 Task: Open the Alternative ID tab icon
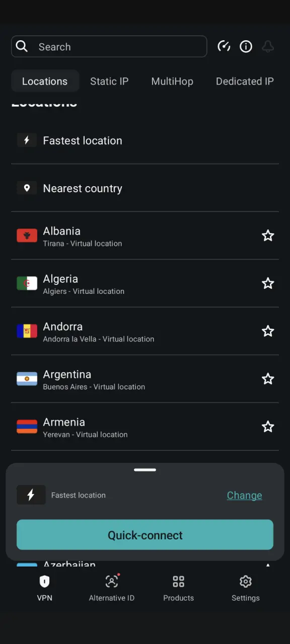tap(112, 582)
